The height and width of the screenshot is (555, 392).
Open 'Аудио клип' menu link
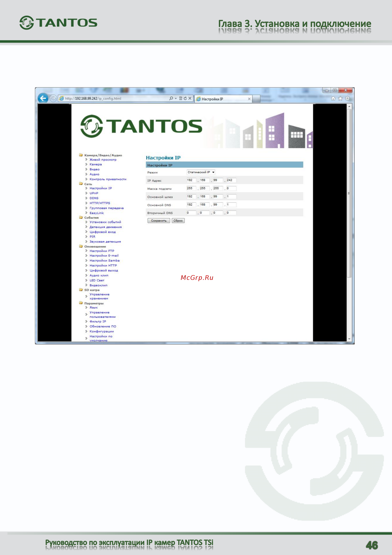coord(99,275)
